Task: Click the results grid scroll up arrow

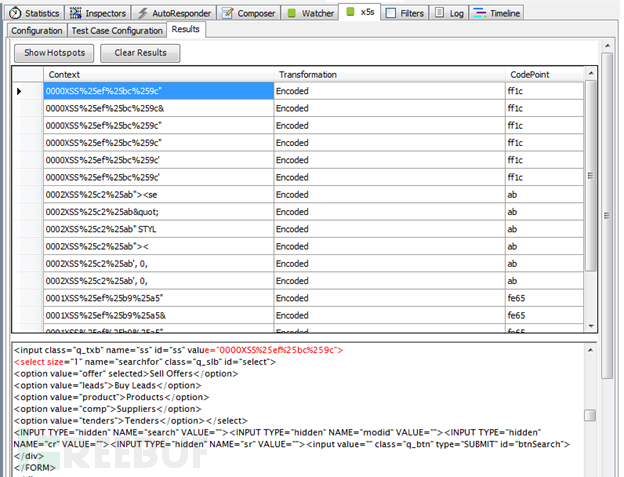Action: point(591,73)
